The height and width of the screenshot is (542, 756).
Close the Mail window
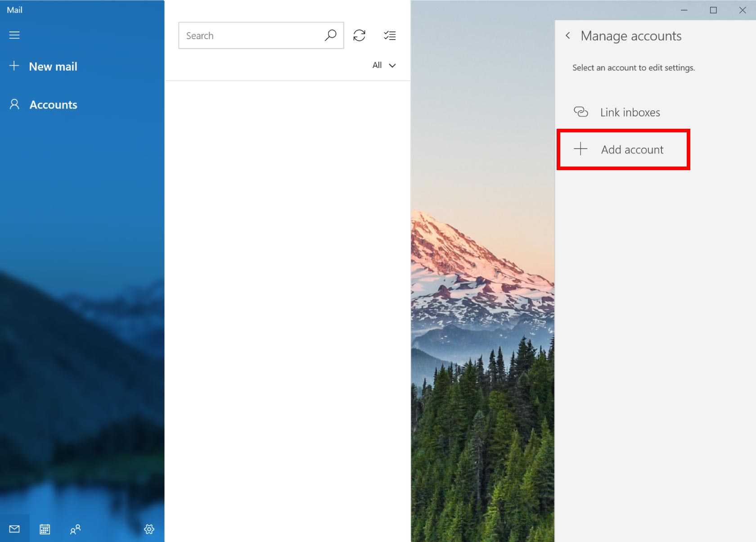point(742,10)
